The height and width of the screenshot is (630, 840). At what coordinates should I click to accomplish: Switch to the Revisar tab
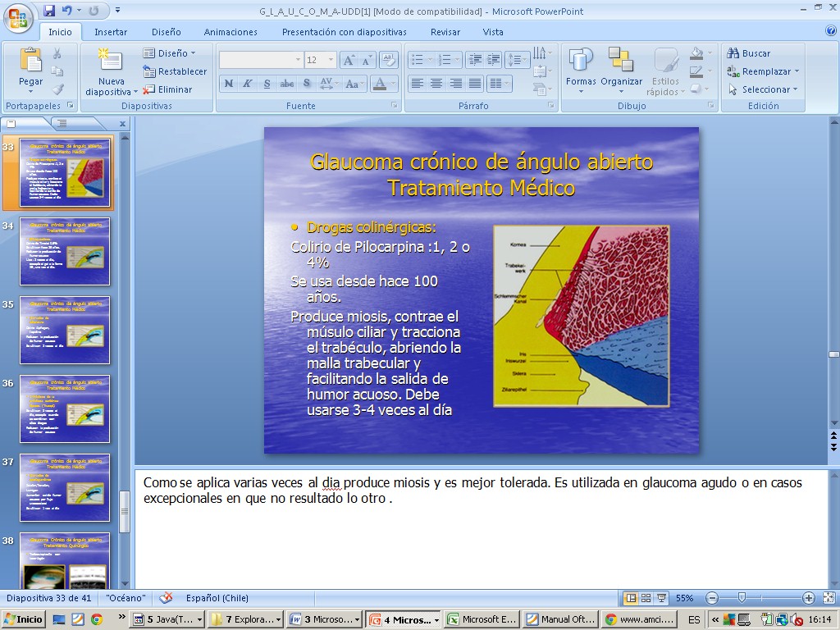445,32
